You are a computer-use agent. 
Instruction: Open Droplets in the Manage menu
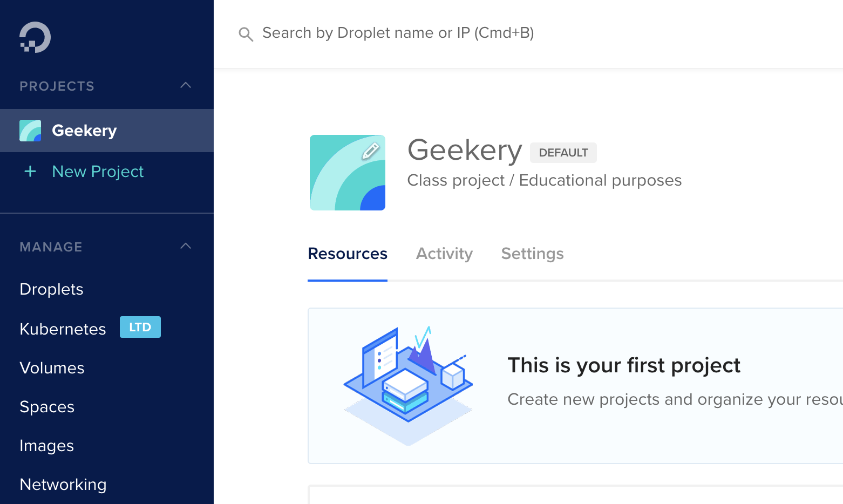pos(51,289)
